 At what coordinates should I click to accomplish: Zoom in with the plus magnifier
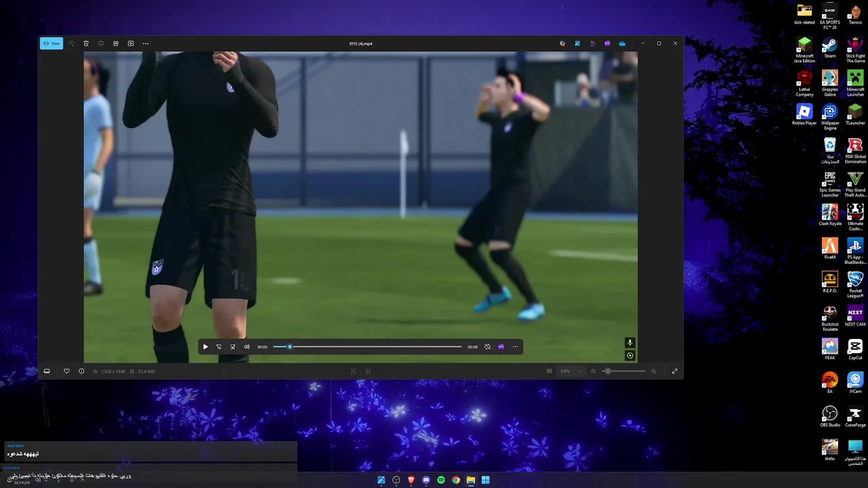coord(654,371)
